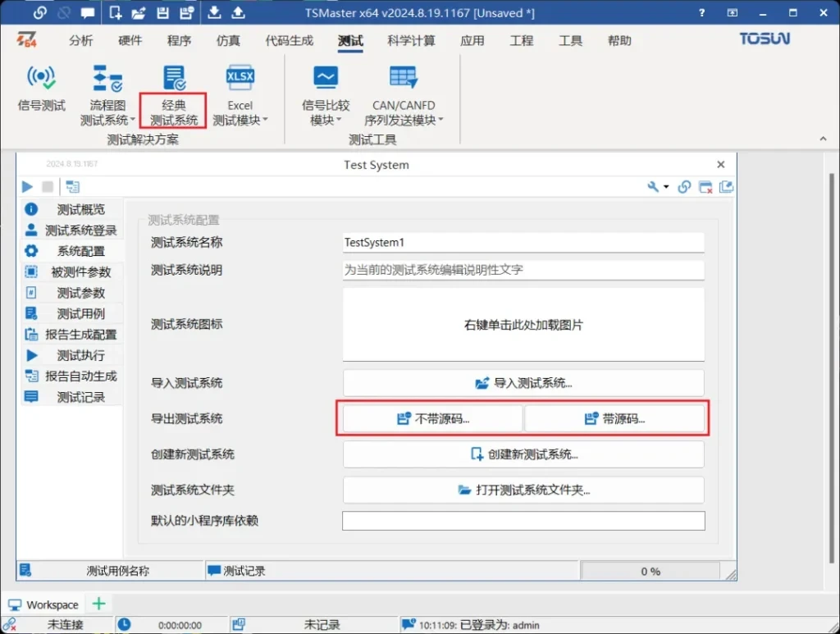Click the chat bubble icon in title bar
Viewport: 840px width, 634px height.
pyautogui.click(x=88, y=12)
